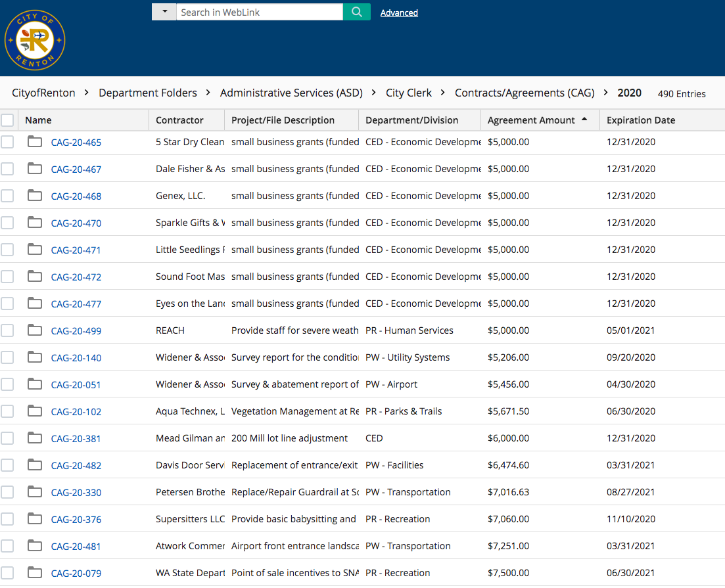Screen dimensions: 725x588
Task: Open the CAG-20-482 folder link
Action: [76, 466]
